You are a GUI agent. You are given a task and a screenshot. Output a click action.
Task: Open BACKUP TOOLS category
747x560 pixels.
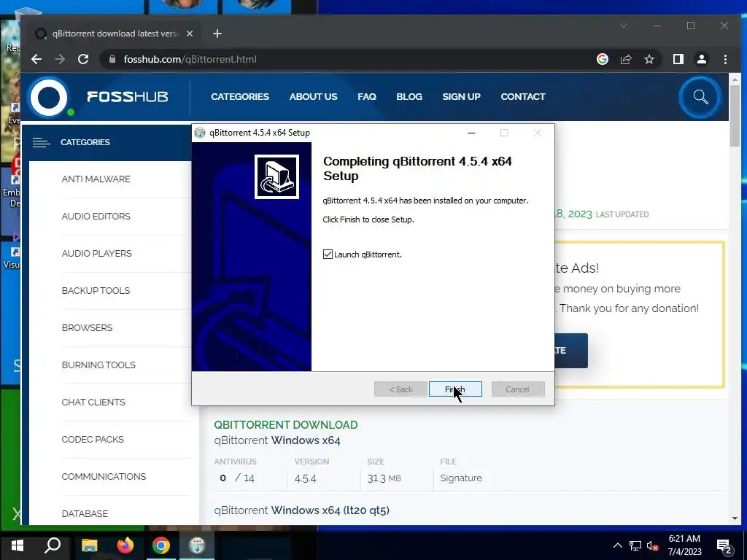(96, 290)
